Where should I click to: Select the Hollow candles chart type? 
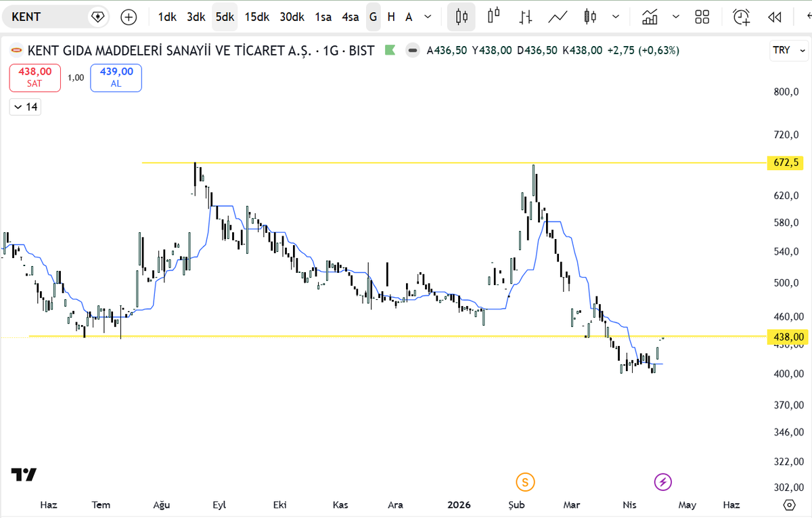(495, 17)
